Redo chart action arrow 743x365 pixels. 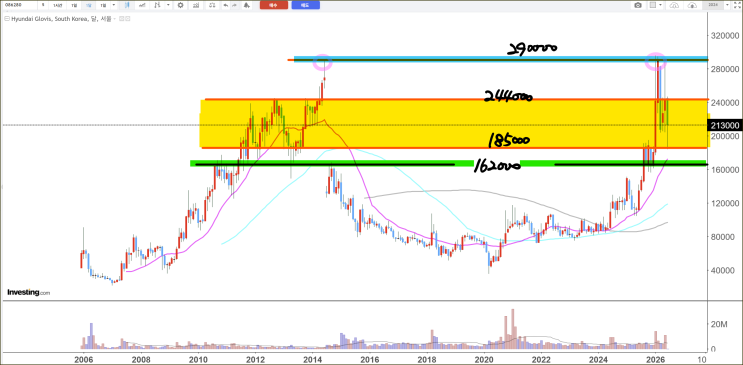point(235,5)
